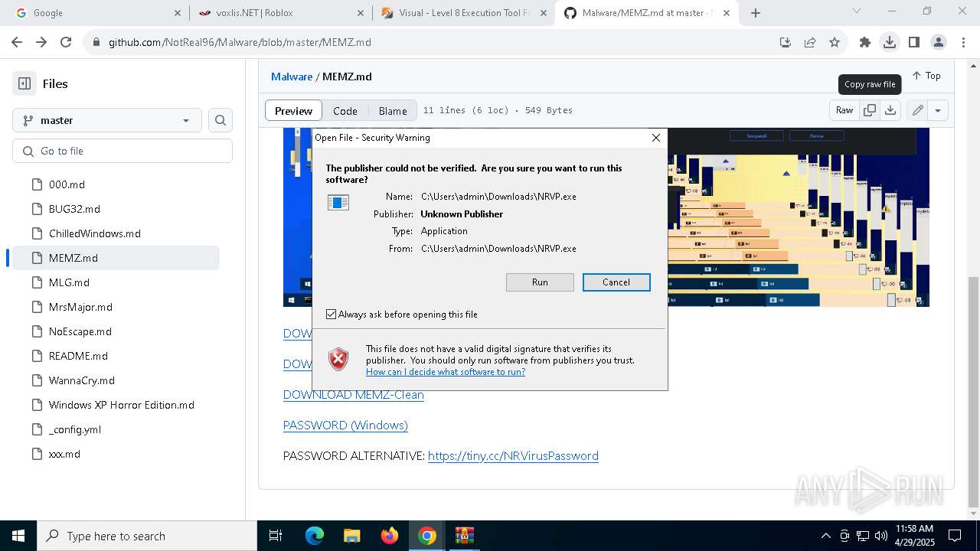This screenshot has width=980, height=551.
Task: Click install/download page icon in address bar
Action: (786, 42)
